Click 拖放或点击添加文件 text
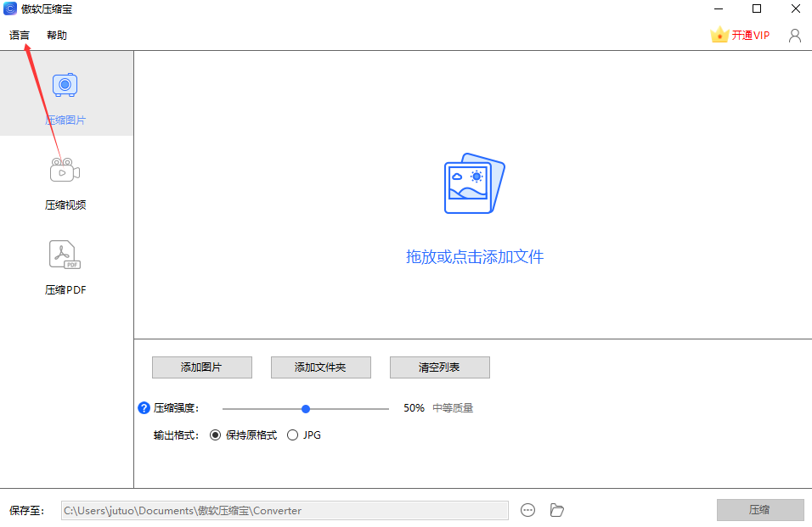 475,256
